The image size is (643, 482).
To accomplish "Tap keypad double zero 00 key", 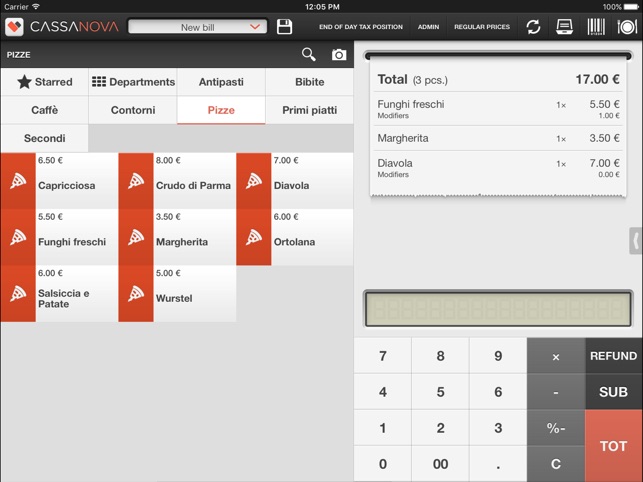I will (440, 464).
